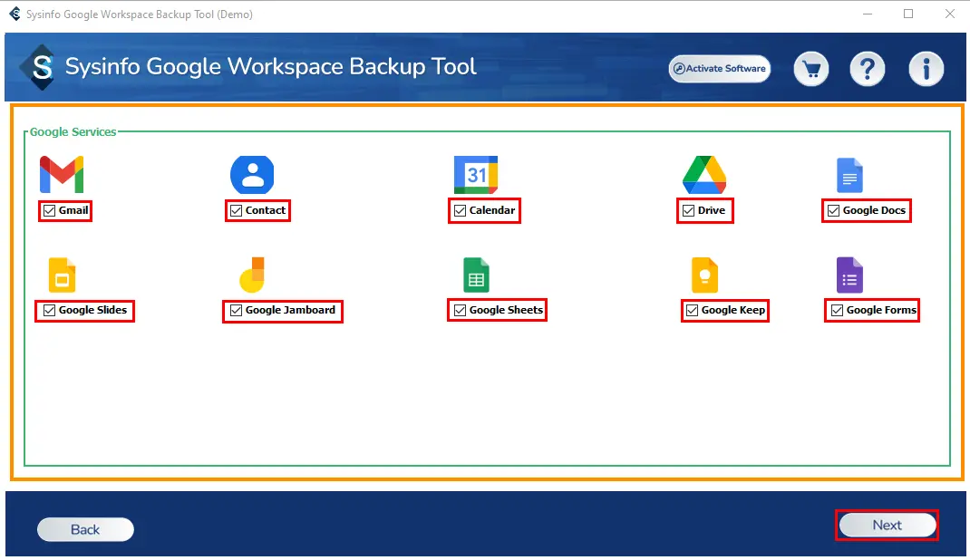
Task: Click the Google Drive triangle icon
Action: 704,175
